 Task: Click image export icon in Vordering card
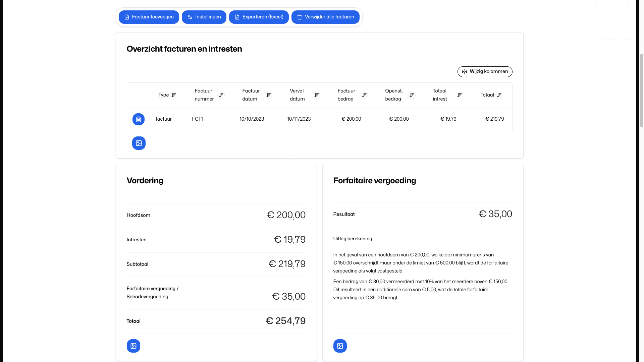(x=133, y=346)
